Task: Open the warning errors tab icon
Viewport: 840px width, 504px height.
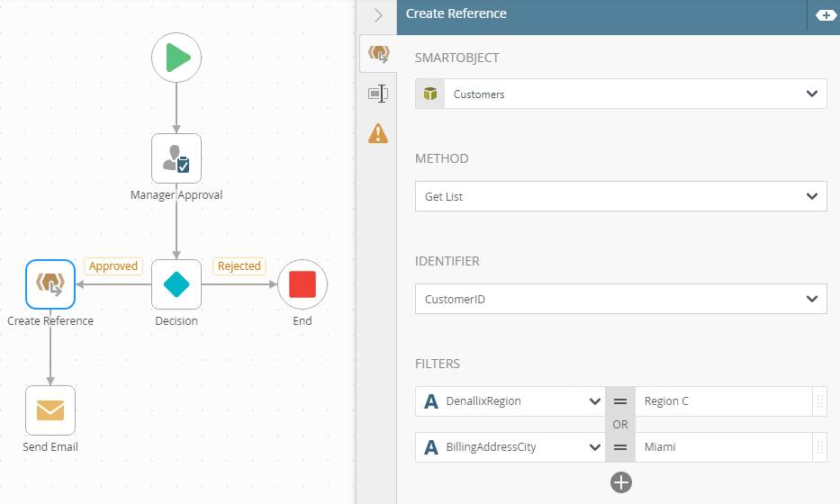Action: [378, 134]
